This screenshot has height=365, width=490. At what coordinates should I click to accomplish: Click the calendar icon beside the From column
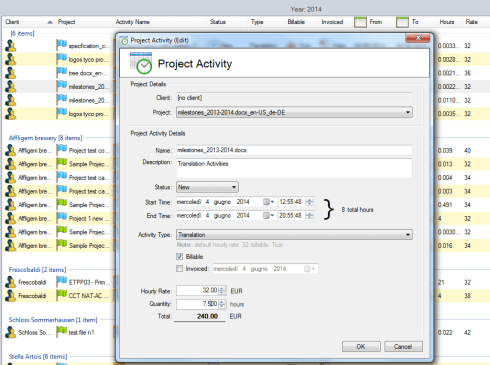tap(360, 22)
